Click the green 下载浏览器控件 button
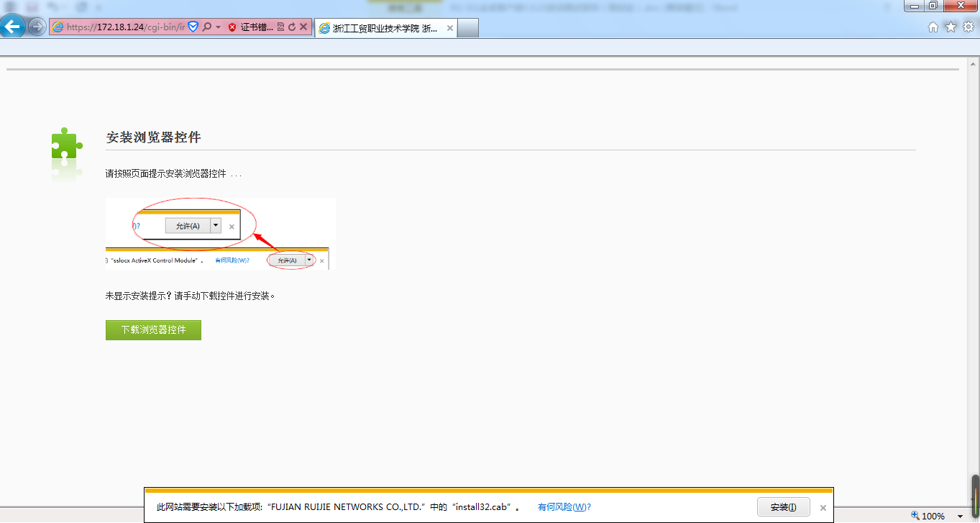Screen dimensions: 980x523 coord(153,330)
